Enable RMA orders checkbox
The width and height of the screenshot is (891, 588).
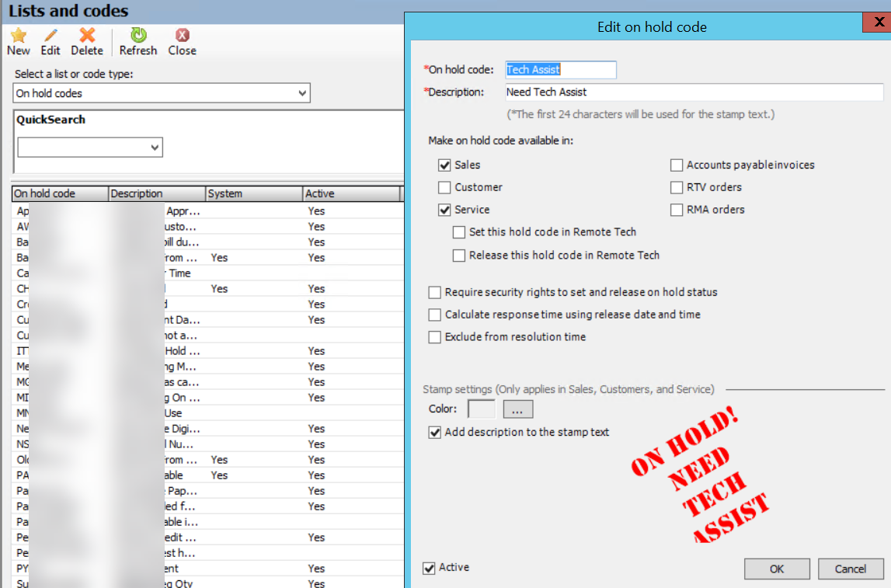[676, 210]
